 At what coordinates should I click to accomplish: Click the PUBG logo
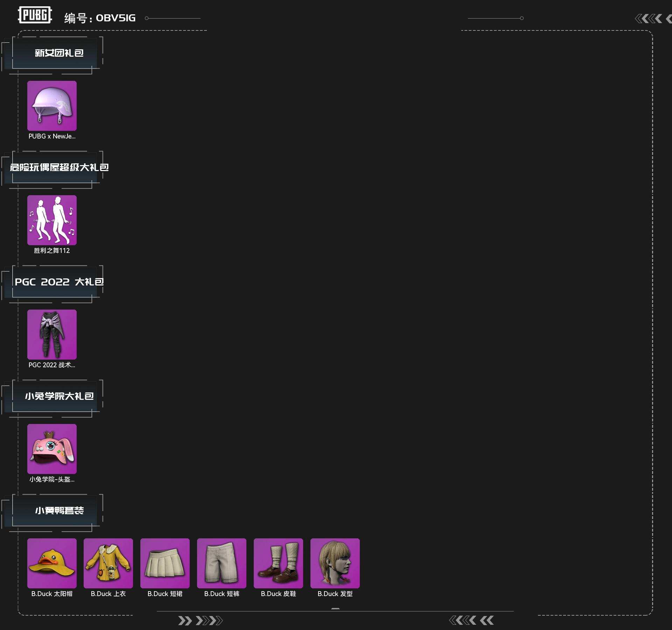coord(35,15)
